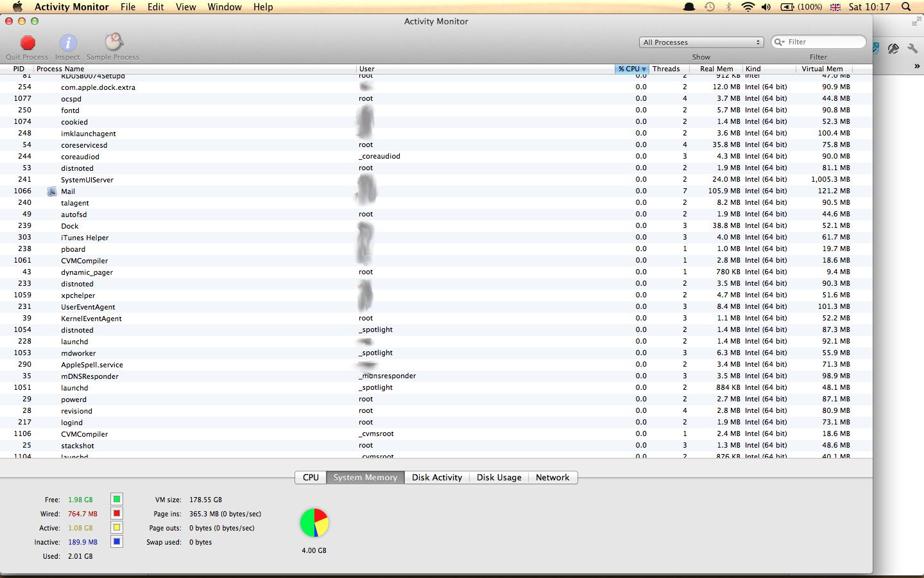The width and height of the screenshot is (924, 578).
Task: Select the System Memory tab
Action: pyautogui.click(x=365, y=477)
